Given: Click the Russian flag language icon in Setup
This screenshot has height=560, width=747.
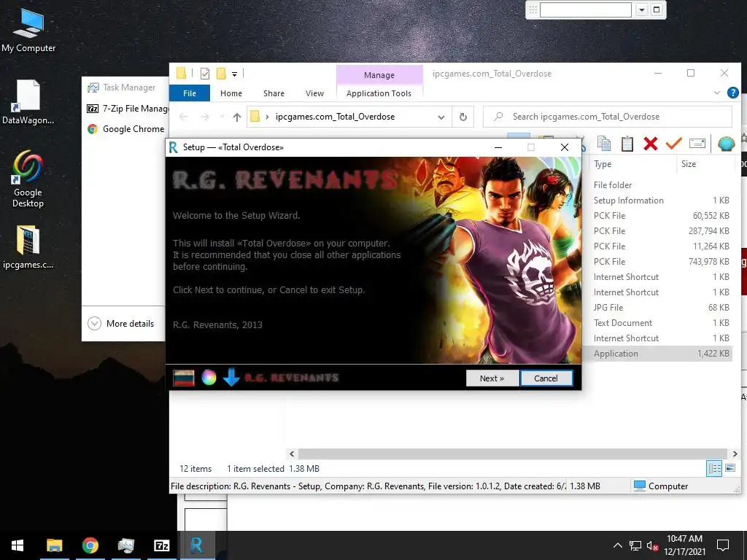Looking at the screenshot, I should point(183,378).
